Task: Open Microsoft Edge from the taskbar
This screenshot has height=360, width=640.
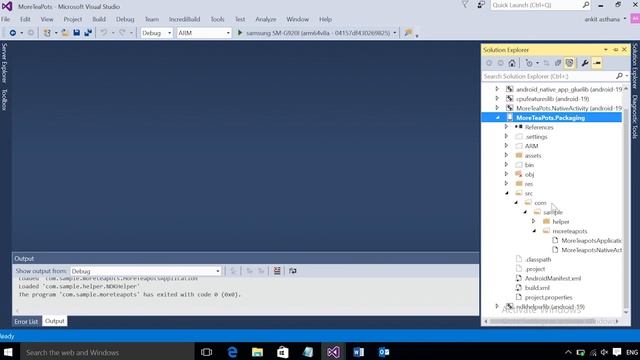Action: point(232,352)
